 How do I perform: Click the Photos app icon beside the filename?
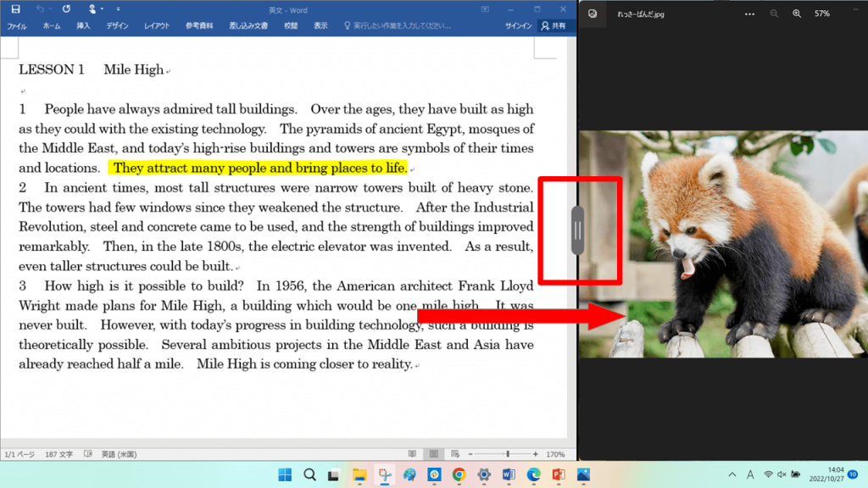(593, 14)
